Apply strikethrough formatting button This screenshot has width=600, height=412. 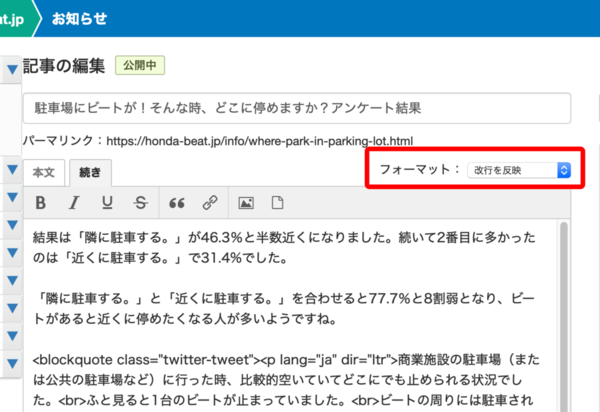[x=140, y=203]
